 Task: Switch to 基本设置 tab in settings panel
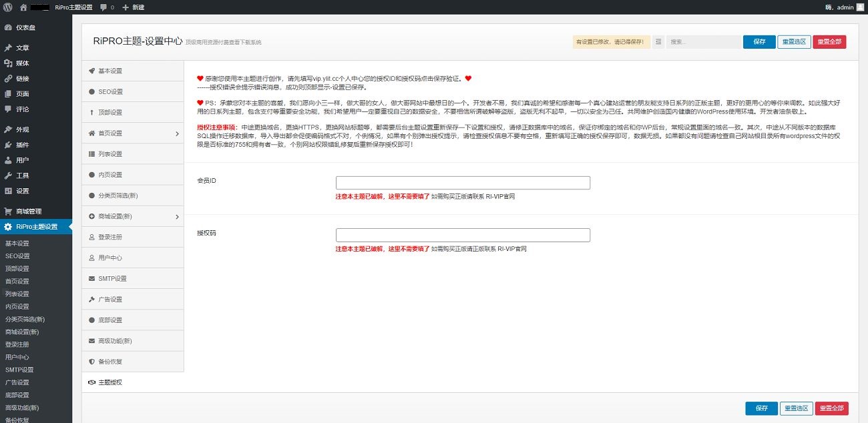point(132,71)
